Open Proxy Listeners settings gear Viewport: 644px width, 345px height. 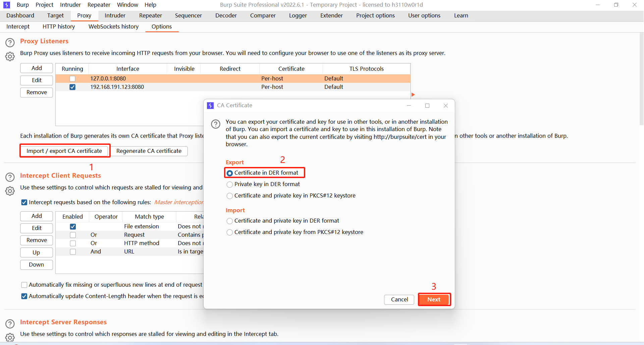pos(10,57)
